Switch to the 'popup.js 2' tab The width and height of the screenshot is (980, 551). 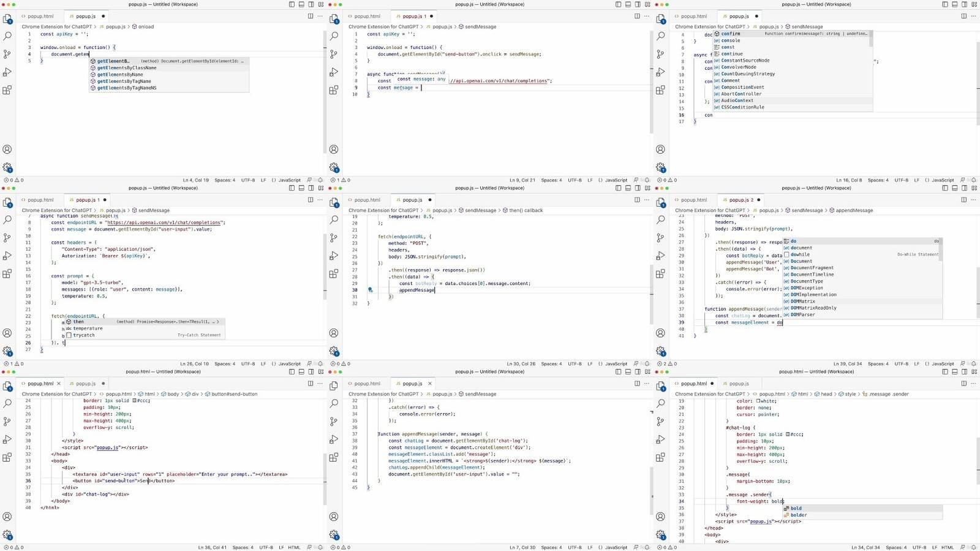coord(739,200)
